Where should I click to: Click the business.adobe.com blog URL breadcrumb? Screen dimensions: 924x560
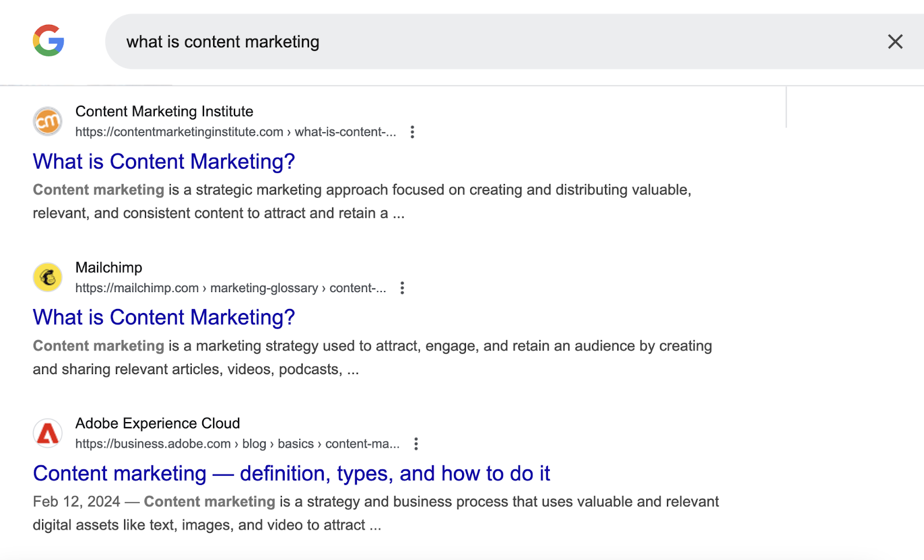[237, 444]
